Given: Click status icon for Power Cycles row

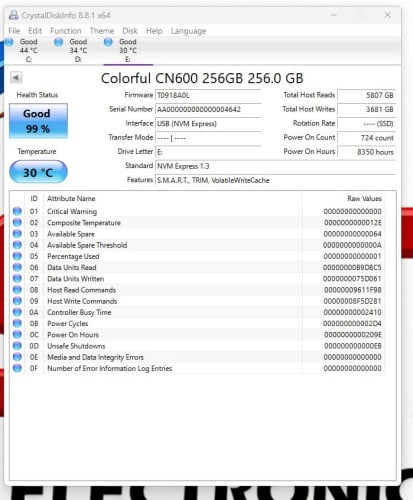Looking at the screenshot, I should tap(17, 323).
